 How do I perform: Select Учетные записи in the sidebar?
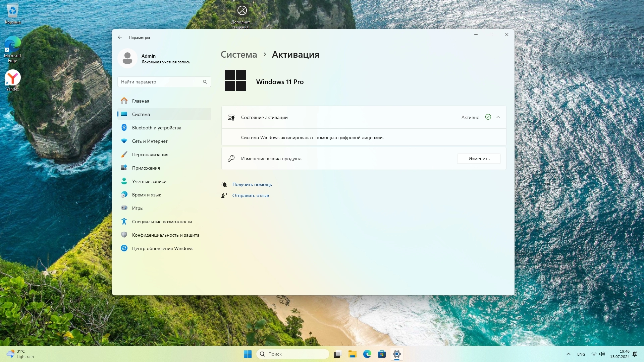click(149, 181)
